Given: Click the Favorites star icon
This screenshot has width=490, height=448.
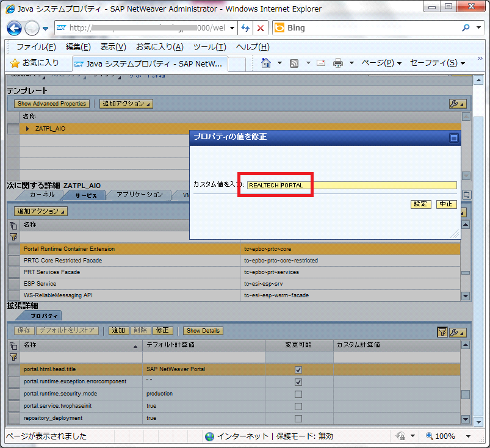Looking at the screenshot, I should point(15,63).
